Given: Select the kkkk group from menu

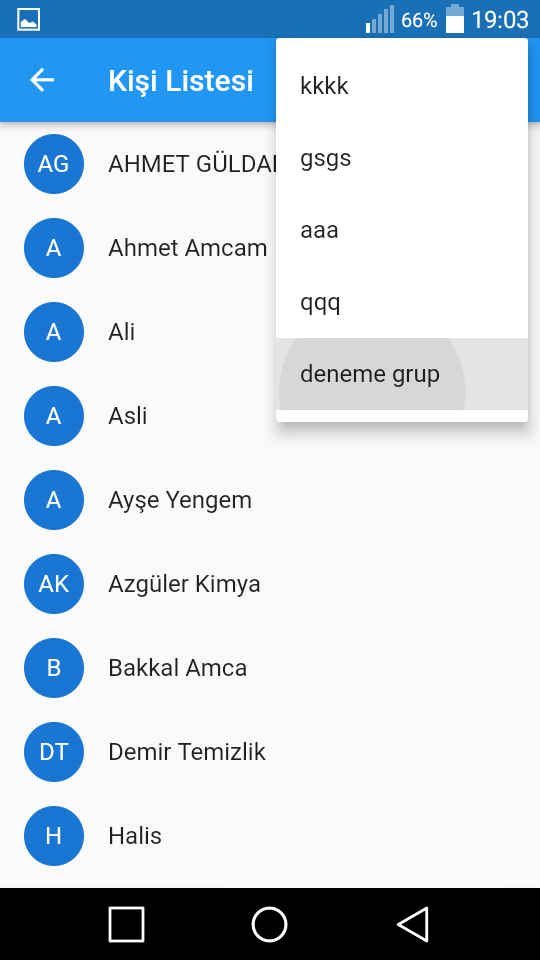Looking at the screenshot, I should click(x=402, y=86).
